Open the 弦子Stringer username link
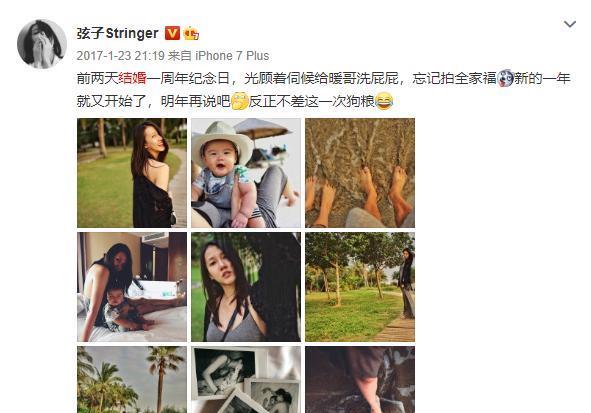Viewport: 591px width, 413px height. click(117, 33)
